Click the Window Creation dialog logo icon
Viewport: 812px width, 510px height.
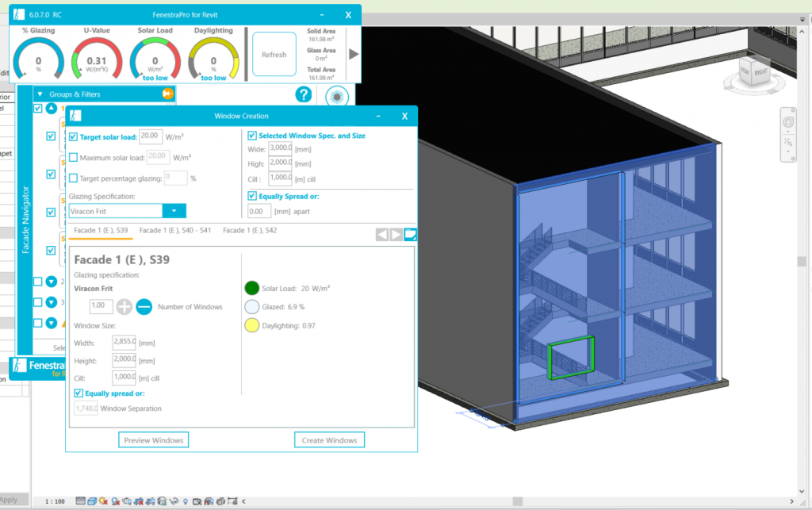[75, 116]
